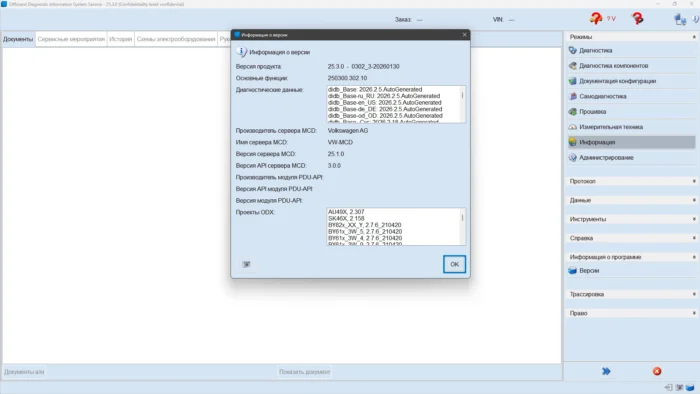This screenshot has height=394, width=700.
Task: Choose the Самодиагностика mode icon
Action: click(x=573, y=96)
